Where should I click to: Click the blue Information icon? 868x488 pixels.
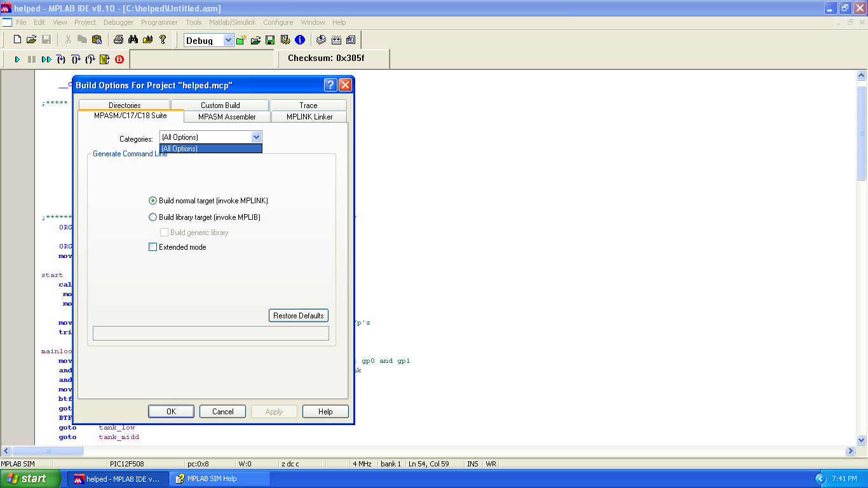pos(300,40)
